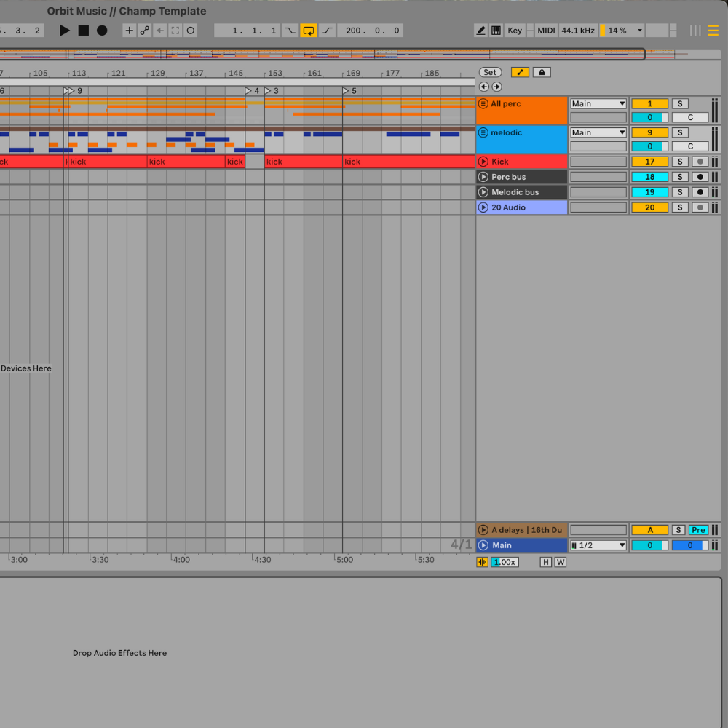Toggle the Draw Mode pencil icon
The height and width of the screenshot is (728, 728).
[x=480, y=31]
